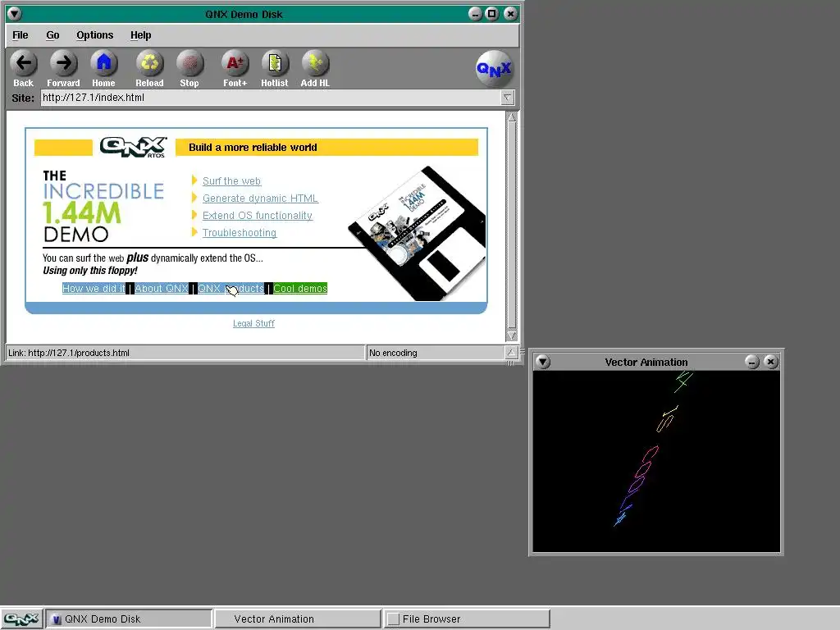The height and width of the screenshot is (630, 840).
Task: Expand the Site URL history dropdown
Action: point(507,98)
